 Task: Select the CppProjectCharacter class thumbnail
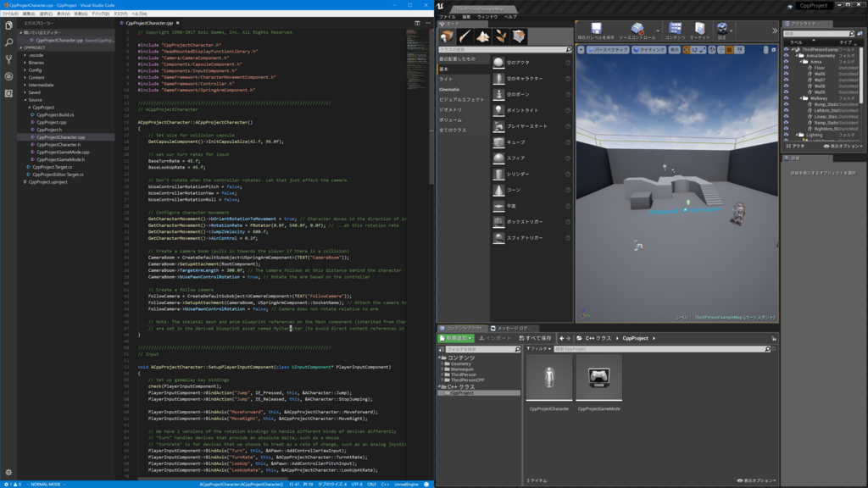click(549, 378)
